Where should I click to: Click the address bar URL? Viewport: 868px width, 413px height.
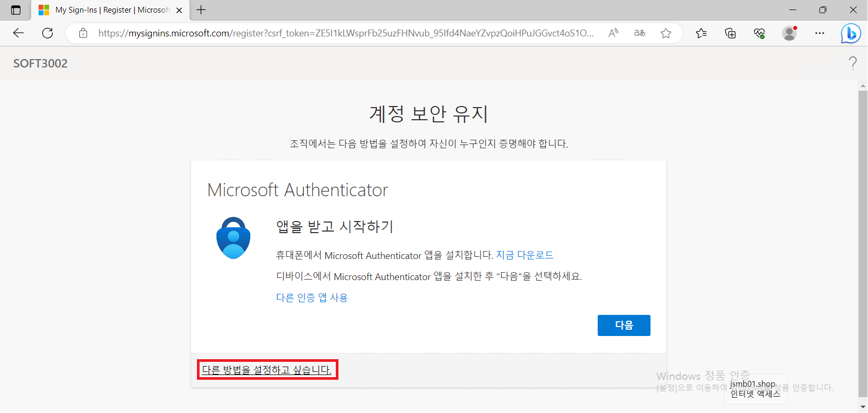click(346, 33)
